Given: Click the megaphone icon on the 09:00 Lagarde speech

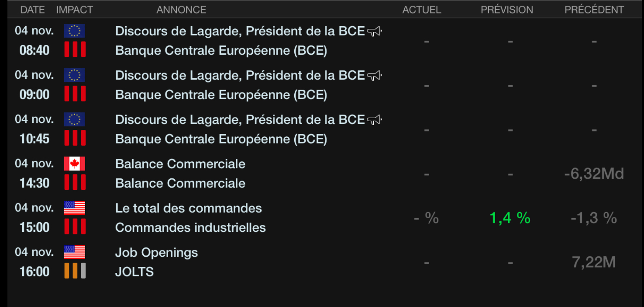Looking at the screenshot, I should tap(374, 76).
